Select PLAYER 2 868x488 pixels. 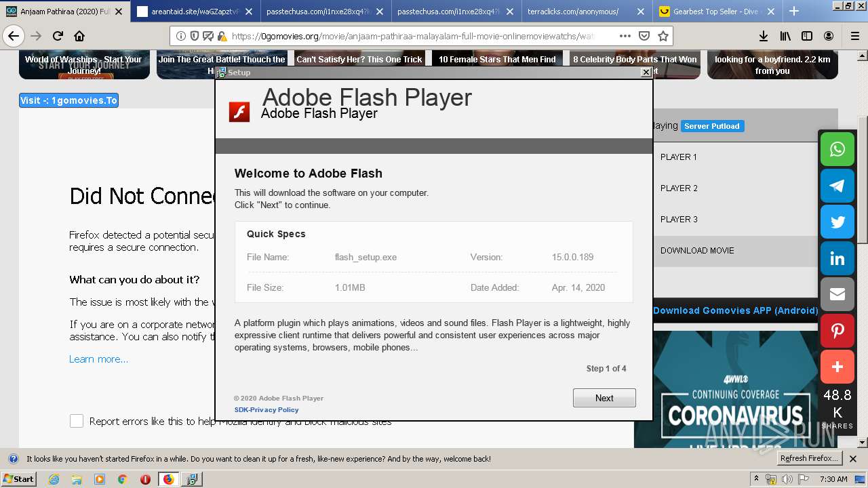coord(679,188)
